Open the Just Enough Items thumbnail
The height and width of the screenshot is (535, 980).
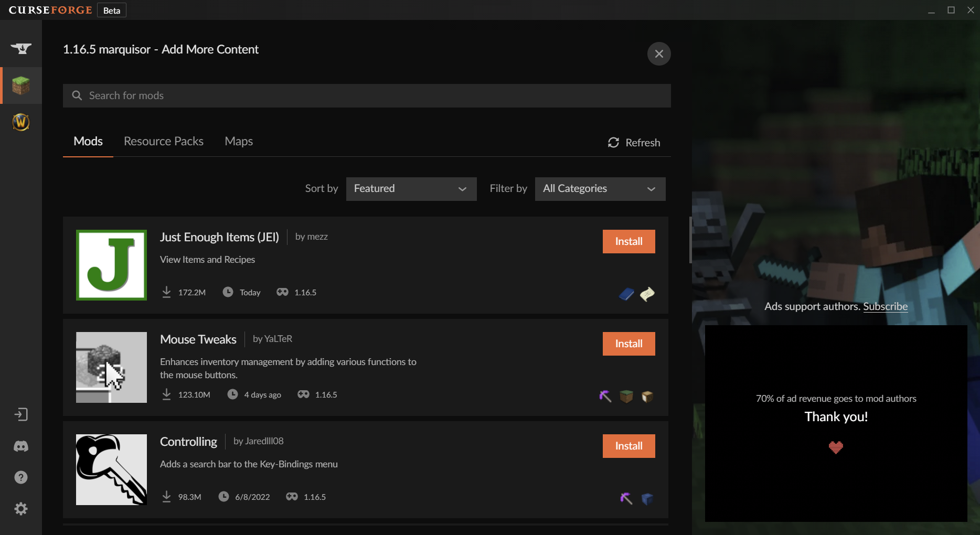(111, 265)
